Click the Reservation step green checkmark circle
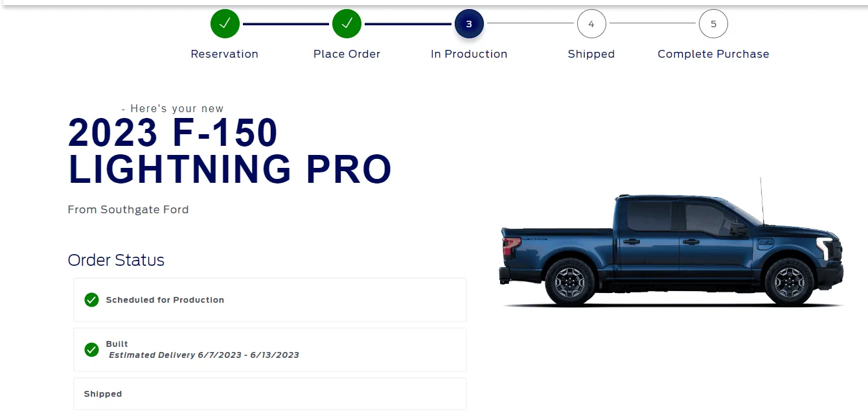Viewport: 868px width, 411px height. coord(225,24)
